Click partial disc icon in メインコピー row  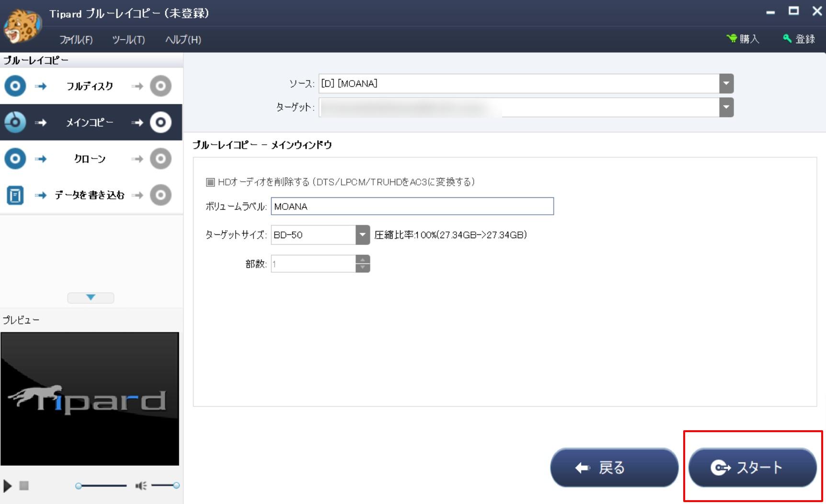tap(15, 122)
